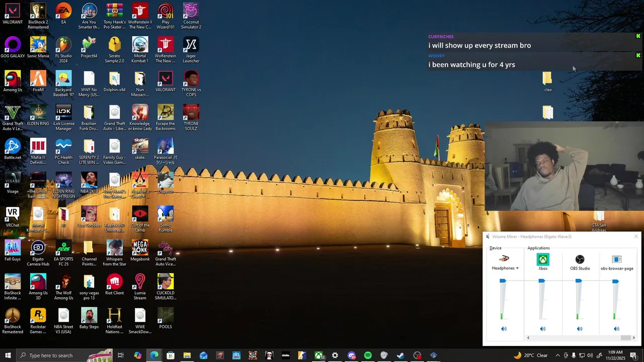The image size is (644, 362).
Task: Mute OBS Studio in Volume Mixer
Action: (580, 329)
